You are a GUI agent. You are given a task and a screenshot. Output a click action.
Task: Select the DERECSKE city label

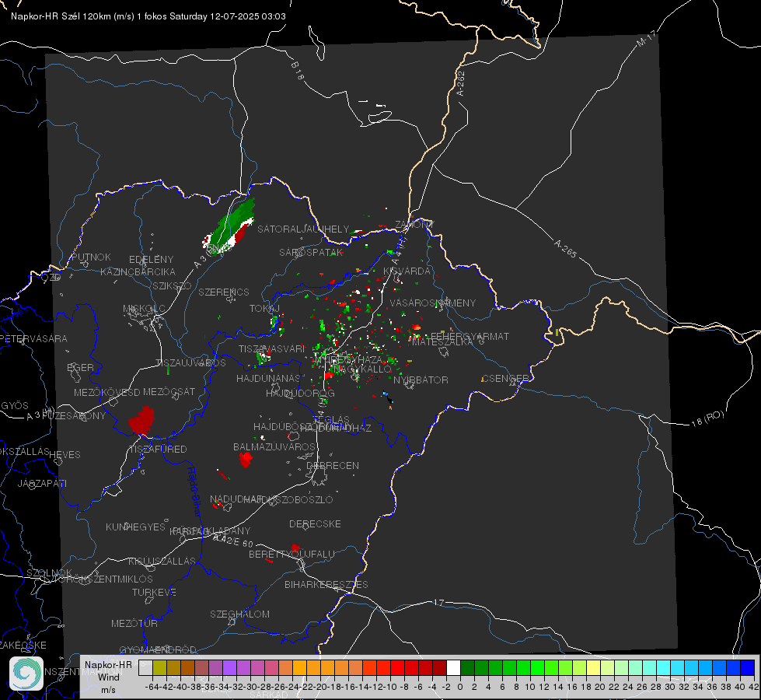pyautogui.click(x=315, y=524)
